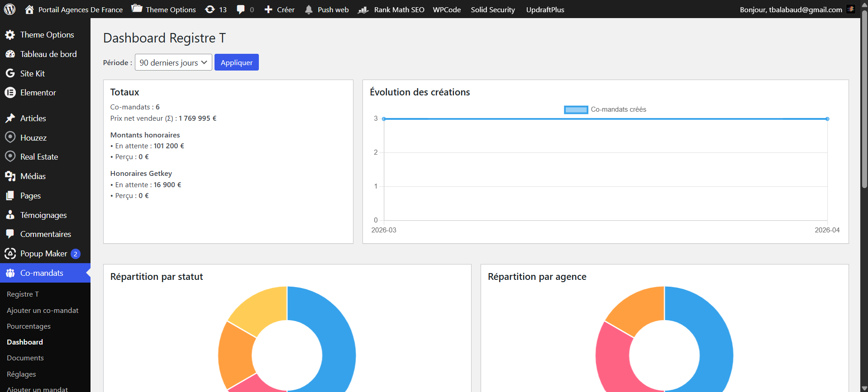Click the Push web bell icon

tap(309, 9)
